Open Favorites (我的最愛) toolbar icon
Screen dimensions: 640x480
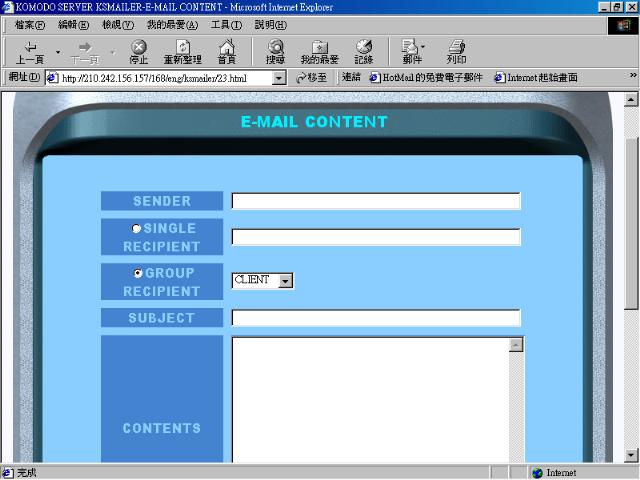click(x=319, y=51)
